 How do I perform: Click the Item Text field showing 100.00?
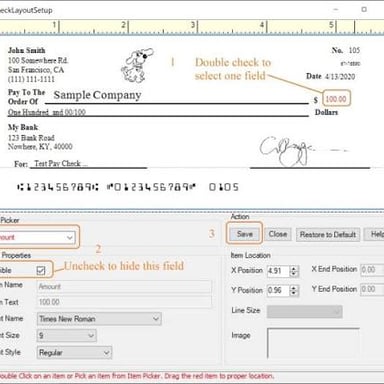[124, 302]
